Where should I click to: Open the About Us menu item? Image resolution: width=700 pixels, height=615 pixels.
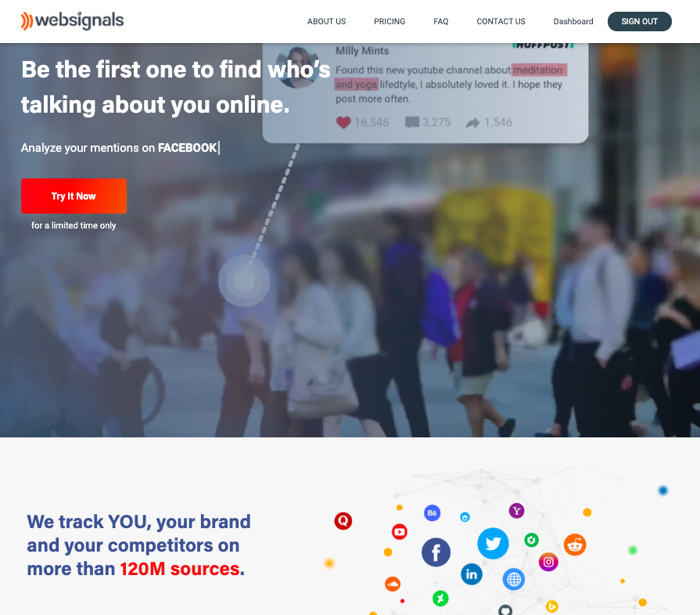click(326, 21)
